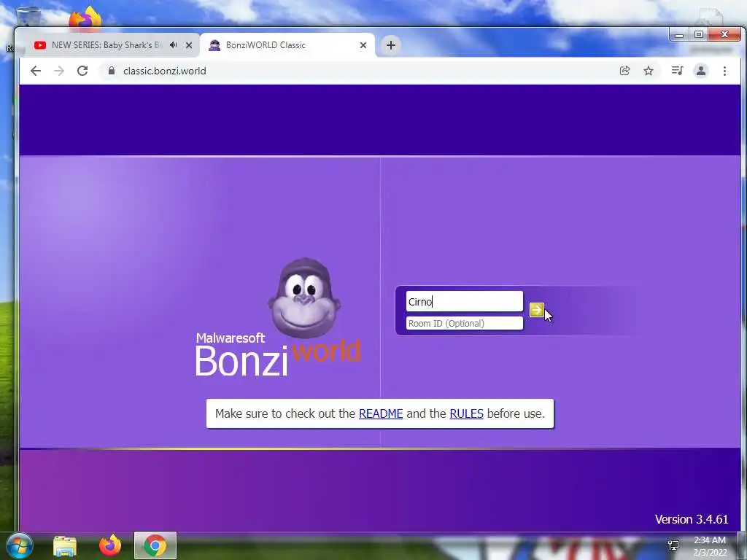
Task: Launch Firefox from the taskbar
Action: [x=110, y=545]
